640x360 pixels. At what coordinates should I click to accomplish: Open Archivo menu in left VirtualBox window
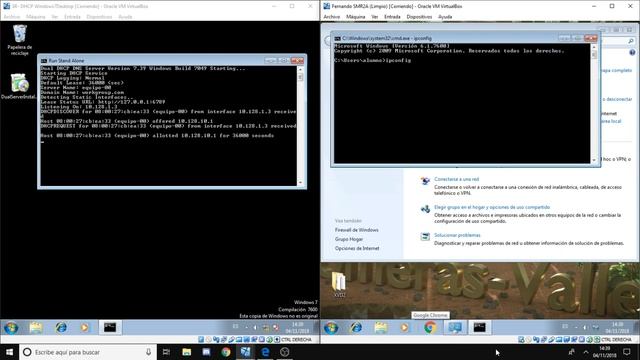11,17
